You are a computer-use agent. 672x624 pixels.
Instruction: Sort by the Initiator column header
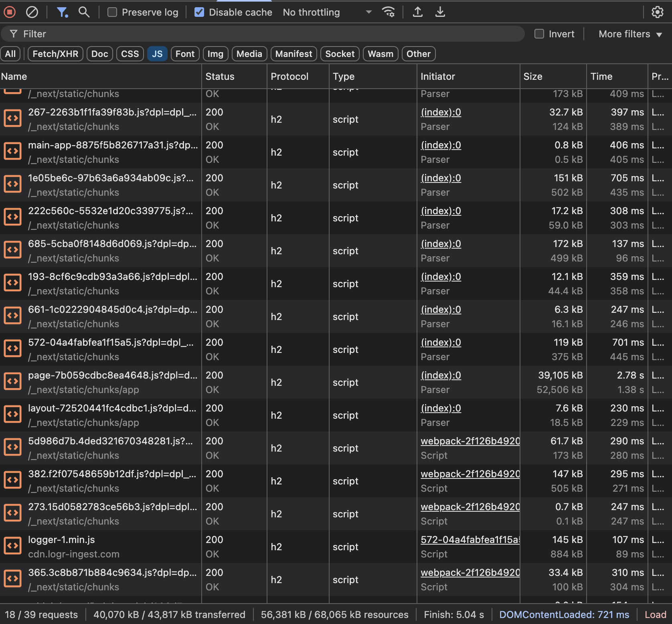click(x=468, y=76)
